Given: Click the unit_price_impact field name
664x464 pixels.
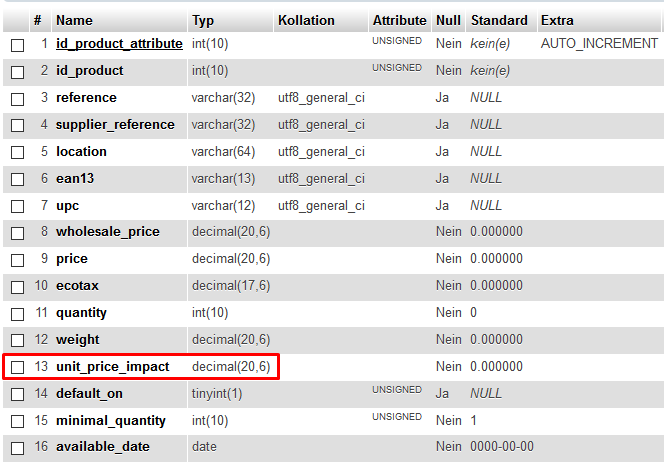Looking at the screenshot, I should click(x=112, y=367).
